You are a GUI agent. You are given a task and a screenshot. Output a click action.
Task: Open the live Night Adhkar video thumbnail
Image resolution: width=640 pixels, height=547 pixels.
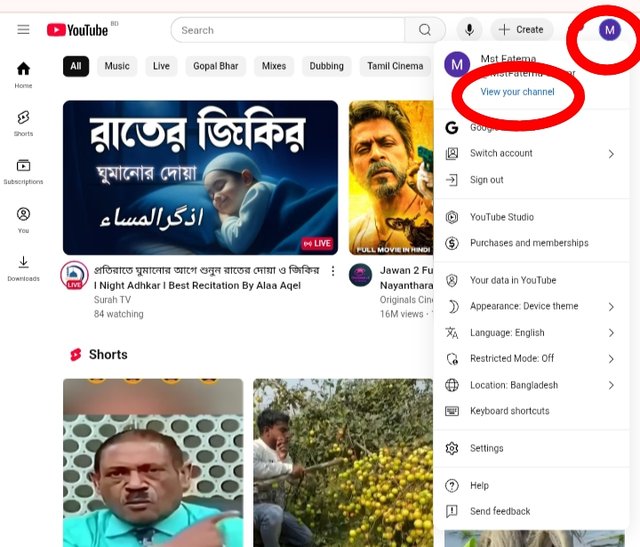point(200,178)
